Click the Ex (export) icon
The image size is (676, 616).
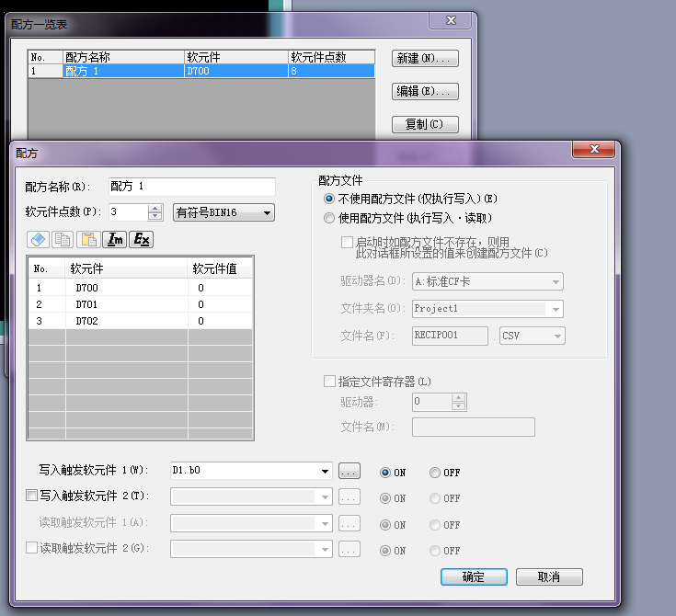pyautogui.click(x=141, y=239)
